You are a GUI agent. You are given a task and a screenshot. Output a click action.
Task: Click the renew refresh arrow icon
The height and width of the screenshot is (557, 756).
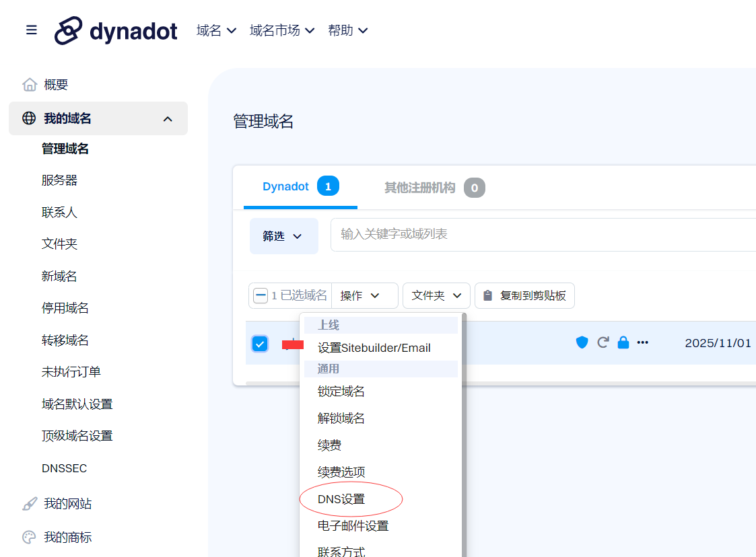pos(603,342)
